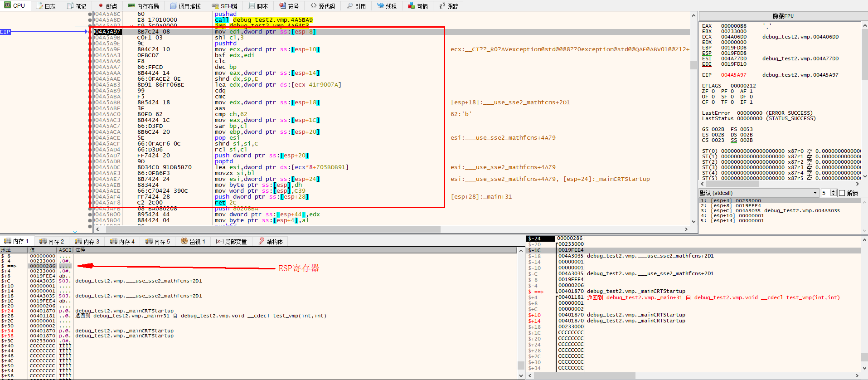Click the 日志 log pencil icon
Viewport: 868px width, 380px height.
[40, 6]
